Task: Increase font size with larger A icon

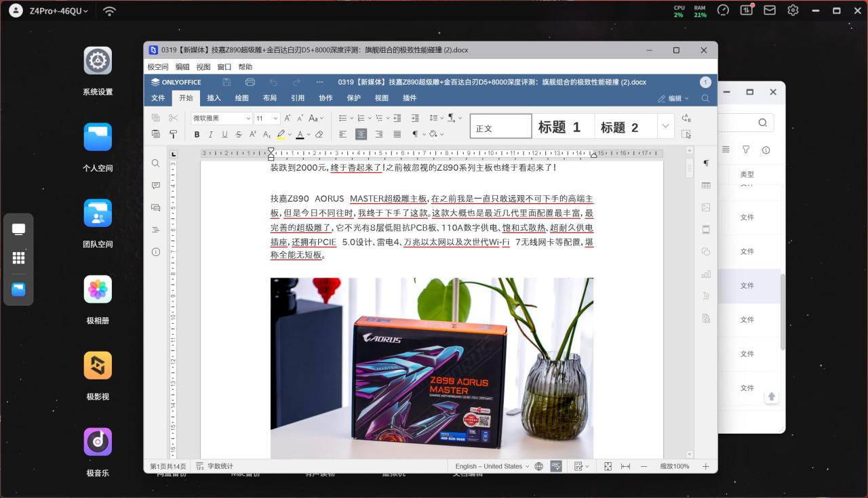Action: pos(288,118)
